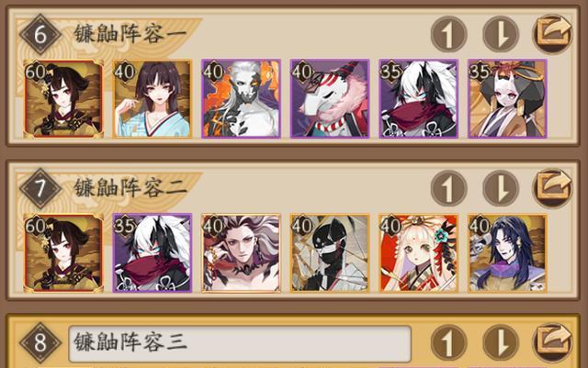Edit the 镰鼬阵容三 name field
Image resolution: width=588 pixels, height=368 pixels.
(x=240, y=343)
